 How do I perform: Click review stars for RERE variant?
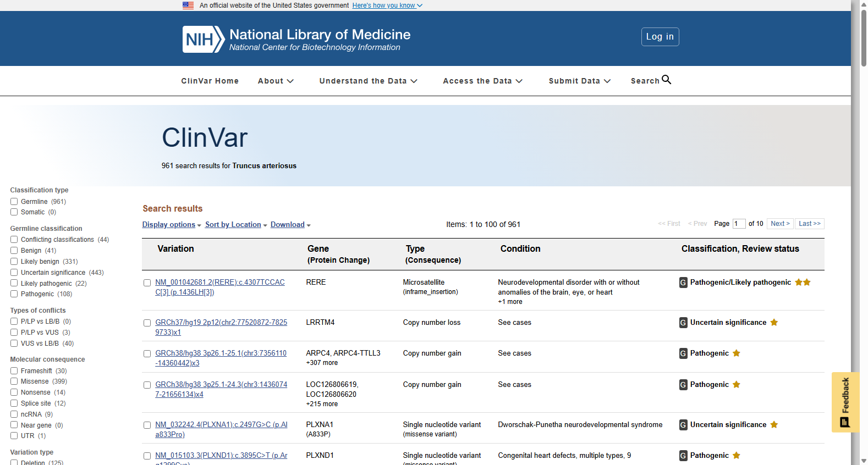pyautogui.click(x=803, y=282)
